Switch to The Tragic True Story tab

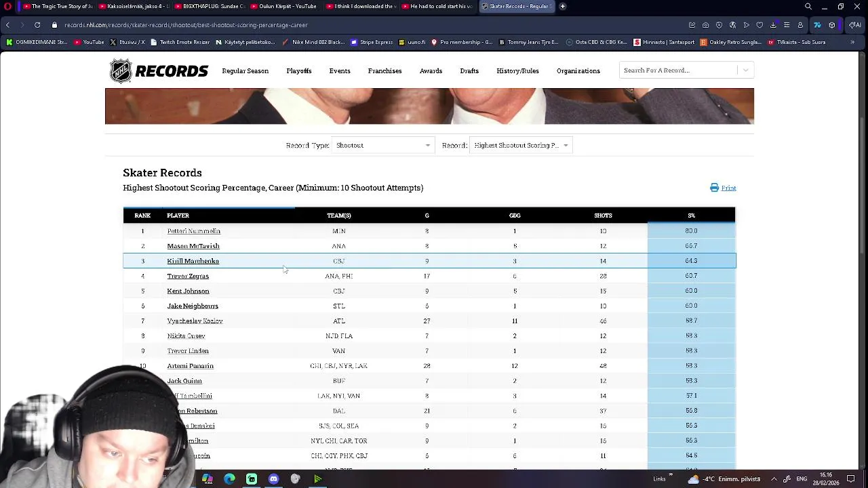click(57, 6)
